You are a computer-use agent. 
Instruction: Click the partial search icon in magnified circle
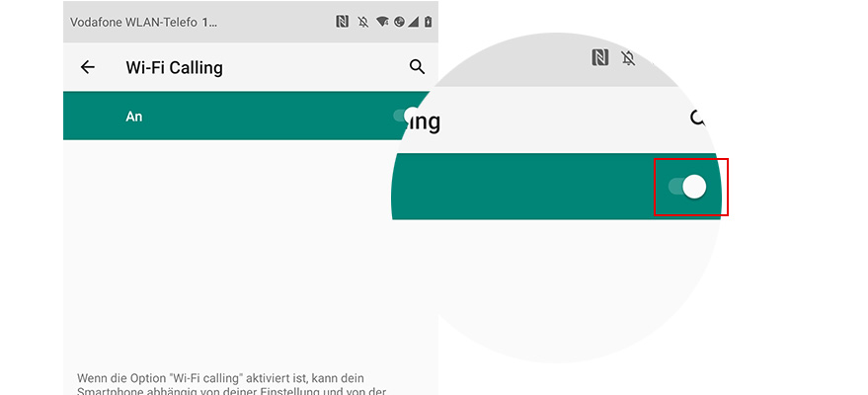(x=698, y=118)
